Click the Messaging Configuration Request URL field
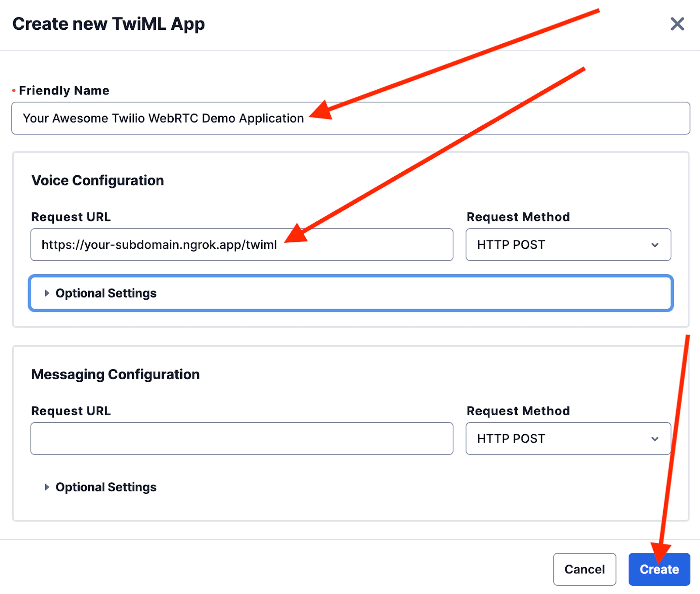The image size is (700, 594). click(x=242, y=438)
